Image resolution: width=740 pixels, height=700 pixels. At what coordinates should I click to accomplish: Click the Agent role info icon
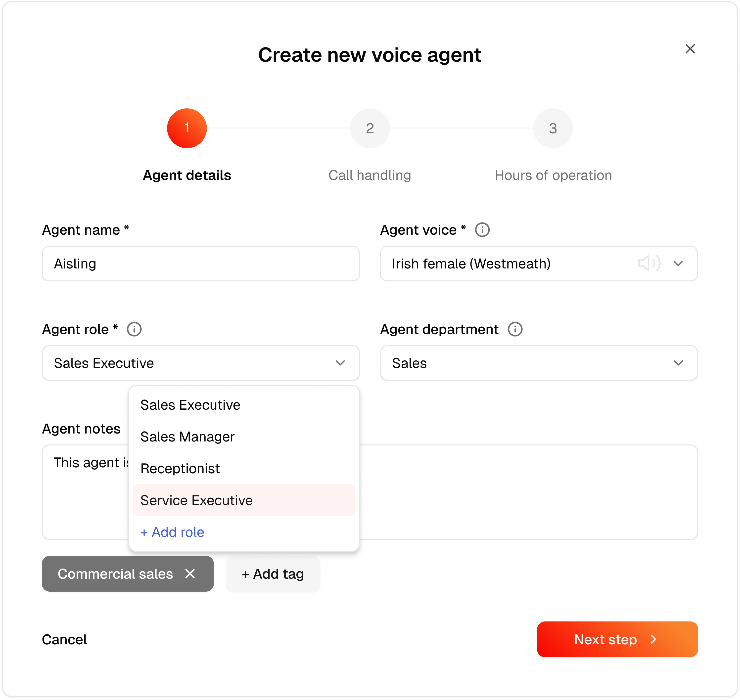pos(134,329)
